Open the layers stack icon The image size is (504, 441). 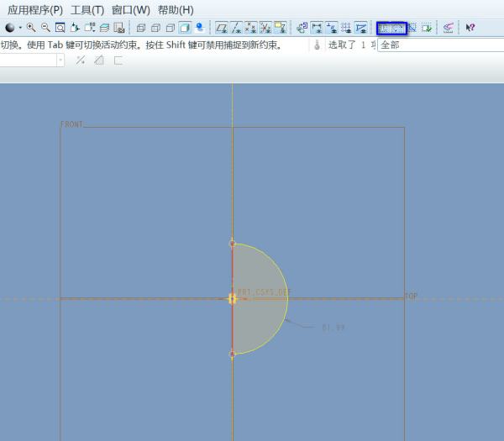(x=104, y=28)
